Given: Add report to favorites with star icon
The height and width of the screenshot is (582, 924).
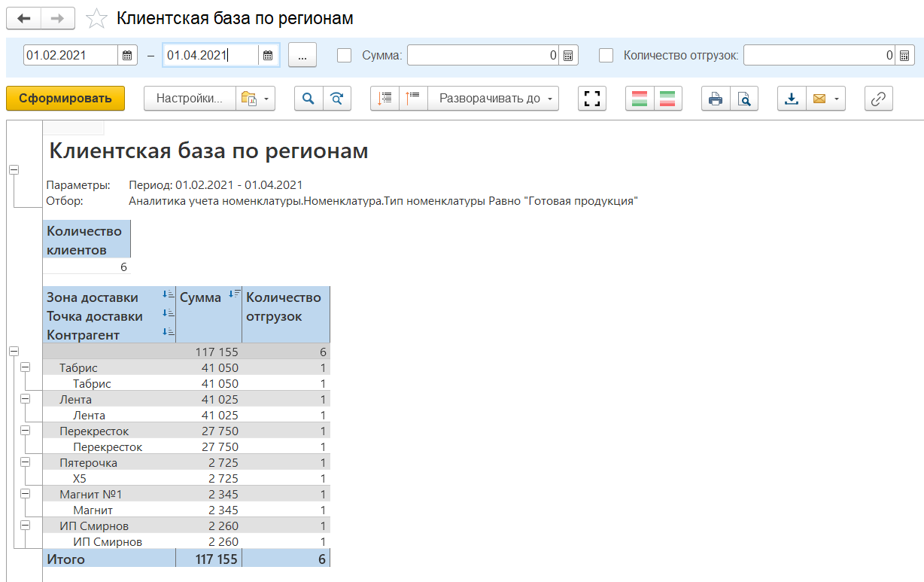Looking at the screenshot, I should point(96,19).
